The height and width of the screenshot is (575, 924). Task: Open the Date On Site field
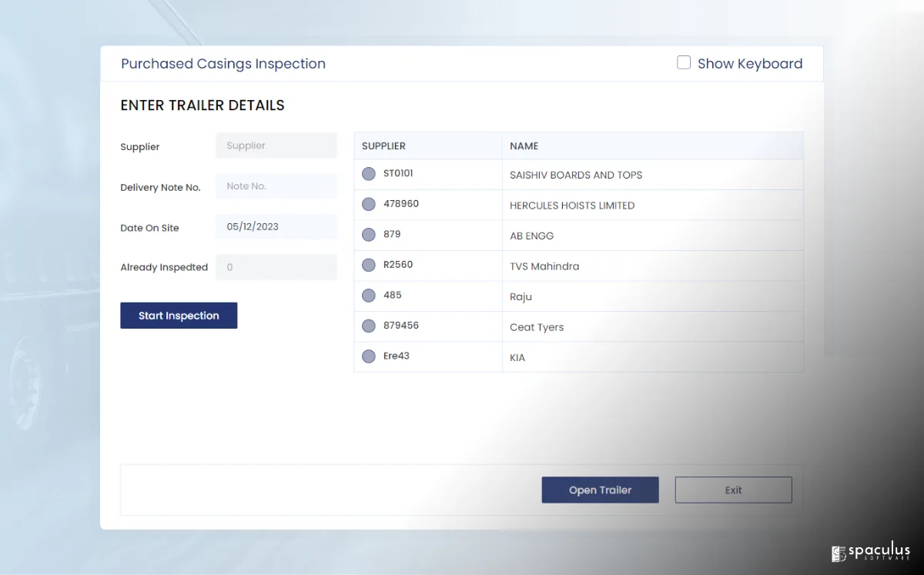(x=276, y=227)
